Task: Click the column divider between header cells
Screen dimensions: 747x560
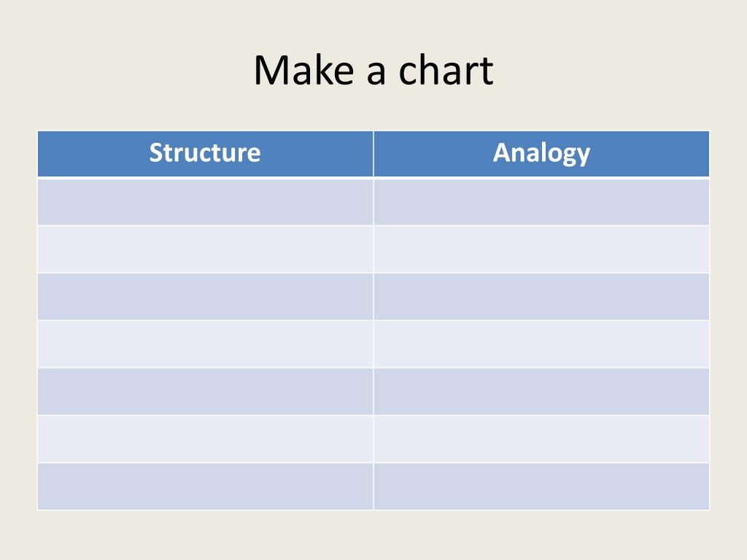Action: pyautogui.click(x=373, y=154)
